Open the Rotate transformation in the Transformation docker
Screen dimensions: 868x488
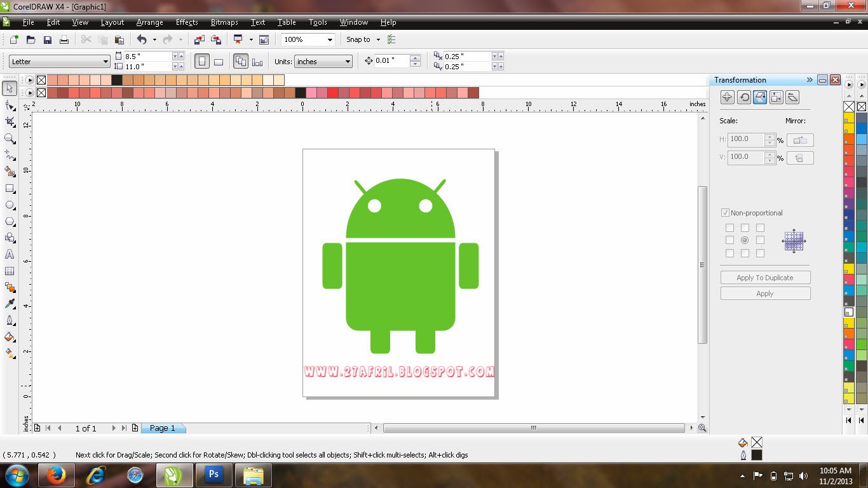(744, 97)
